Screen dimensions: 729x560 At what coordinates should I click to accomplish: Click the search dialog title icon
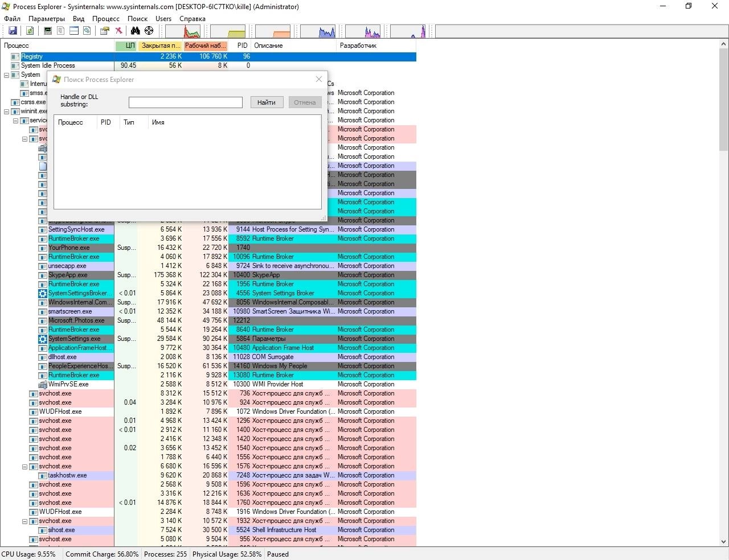click(x=56, y=79)
